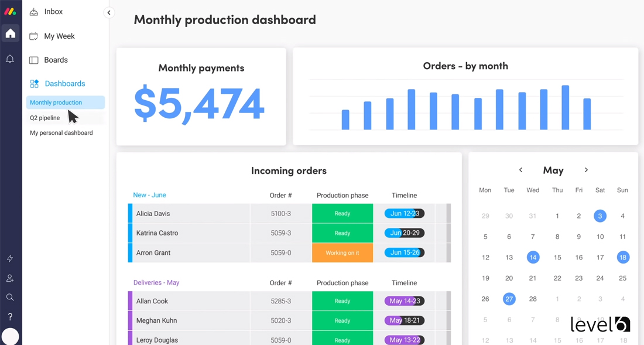Viewport: 644px width, 345px height.
Task: Go to previous month using left arrow
Action: point(520,170)
